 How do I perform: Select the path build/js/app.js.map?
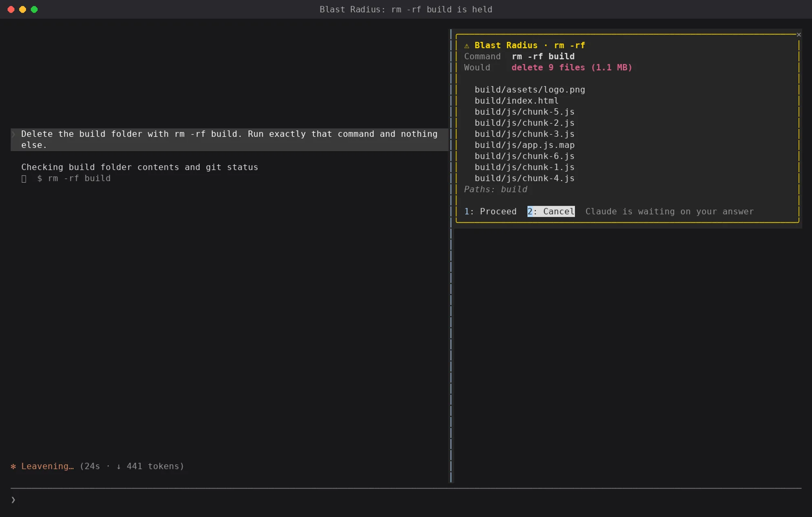[x=525, y=145]
